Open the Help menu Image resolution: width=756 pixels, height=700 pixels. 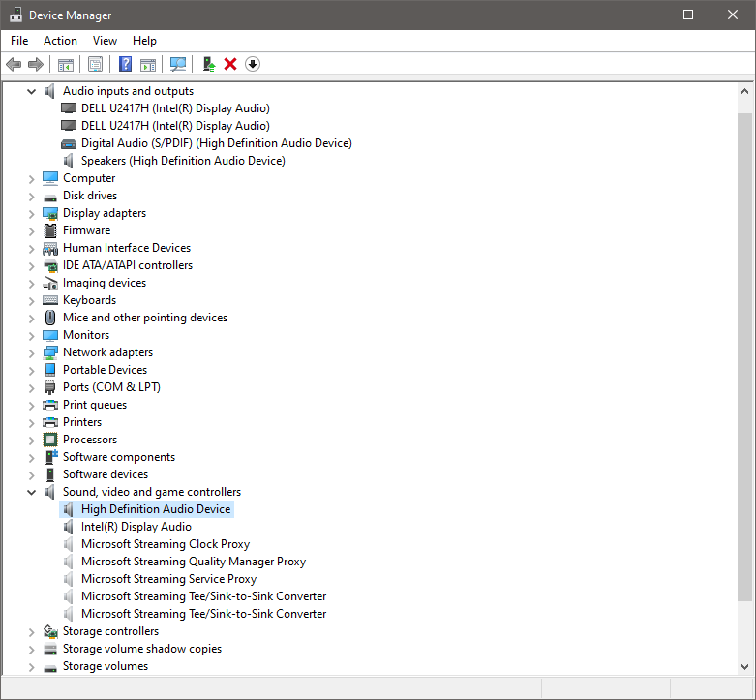(x=144, y=41)
